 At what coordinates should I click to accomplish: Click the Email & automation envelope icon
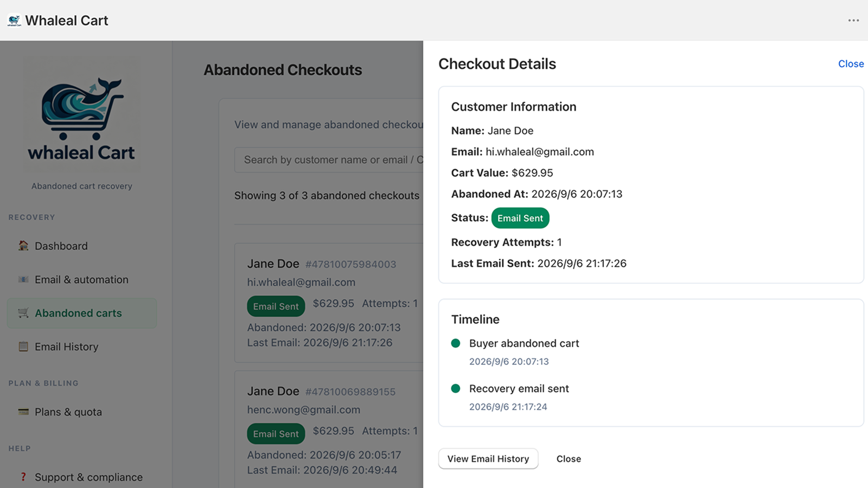(x=23, y=279)
